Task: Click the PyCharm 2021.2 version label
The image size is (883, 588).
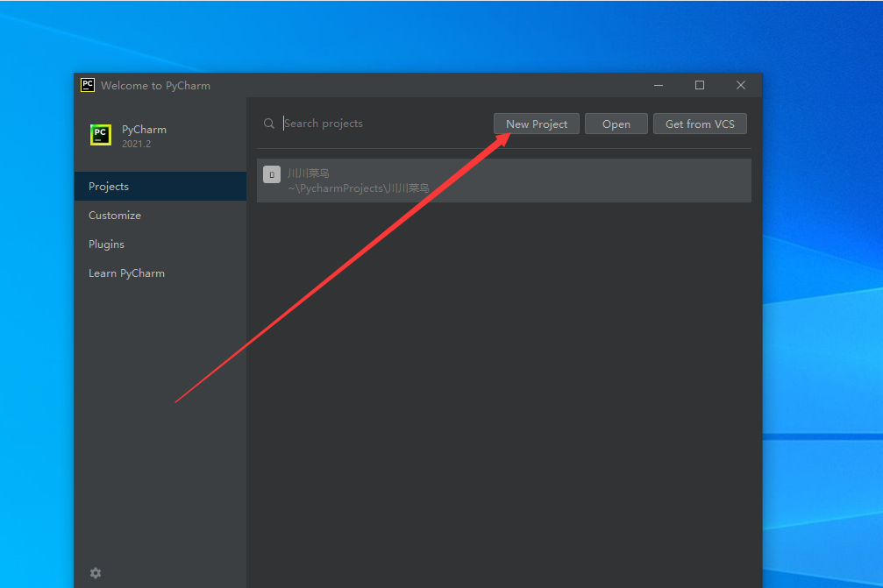Action: [136, 144]
